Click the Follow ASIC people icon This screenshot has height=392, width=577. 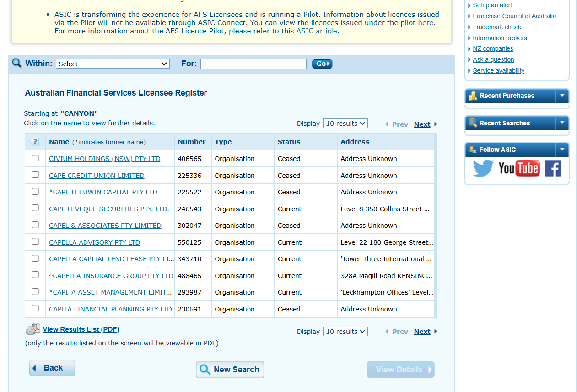coord(473,150)
